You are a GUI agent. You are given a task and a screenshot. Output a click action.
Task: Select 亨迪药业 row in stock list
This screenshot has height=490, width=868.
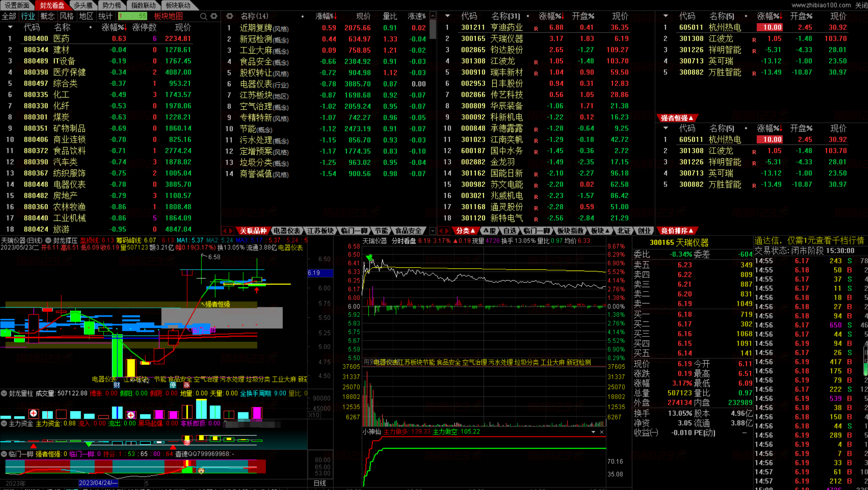[506, 28]
